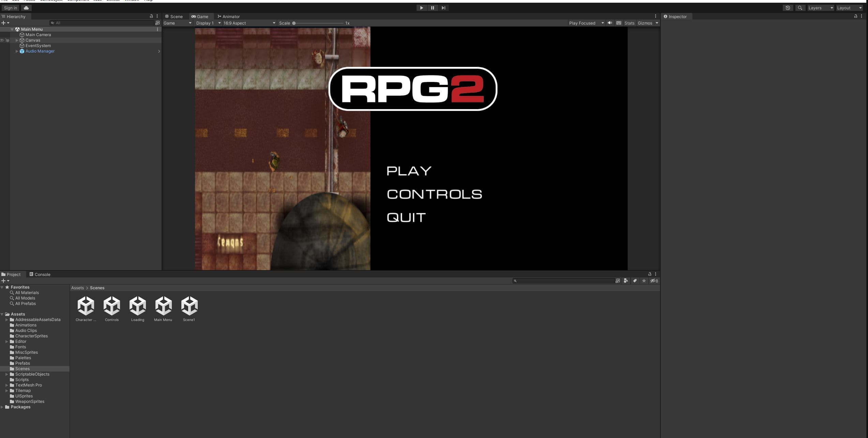Image resolution: width=868 pixels, height=438 pixels.
Task: Click the Search by Type icon in Project
Action: (x=626, y=281)
